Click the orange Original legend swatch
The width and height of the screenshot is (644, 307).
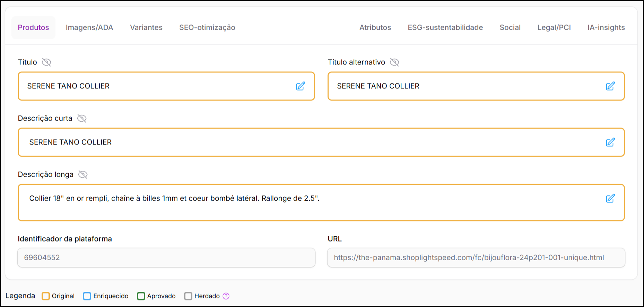(46, 296)
